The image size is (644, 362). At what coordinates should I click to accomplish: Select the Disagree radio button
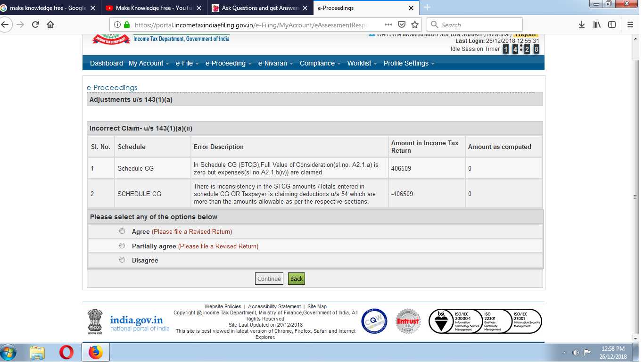122,260
